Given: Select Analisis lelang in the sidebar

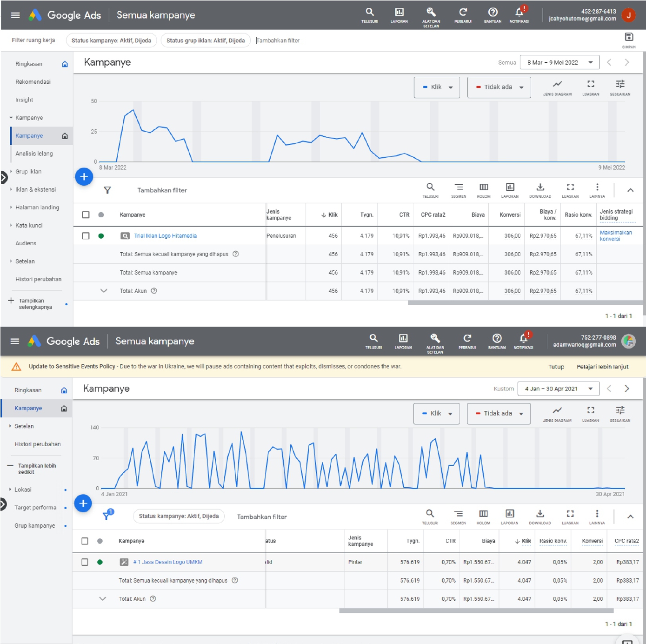Looking at the screenshot, I should coord(34,154).
